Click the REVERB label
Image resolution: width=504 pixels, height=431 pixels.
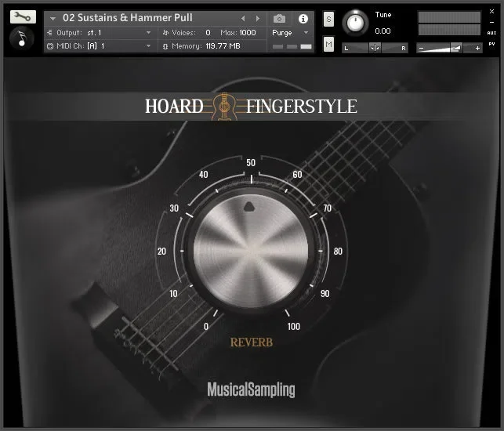252,342
